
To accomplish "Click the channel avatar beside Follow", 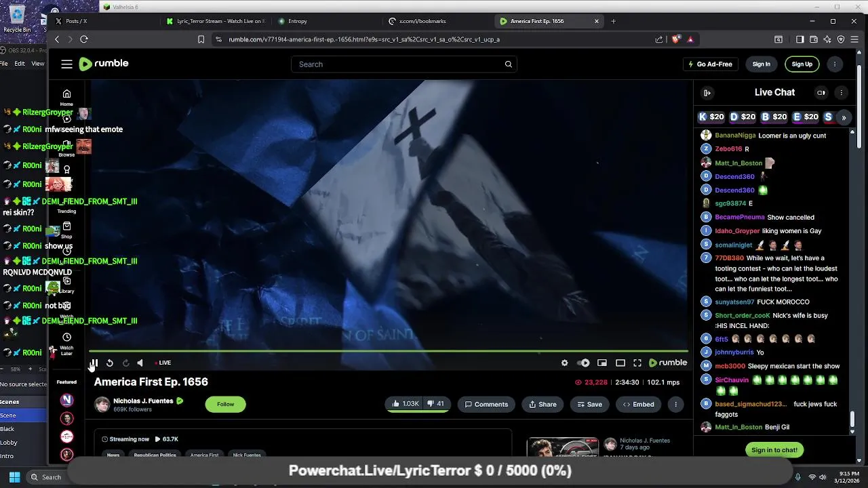I will click(x=102, y=405).
